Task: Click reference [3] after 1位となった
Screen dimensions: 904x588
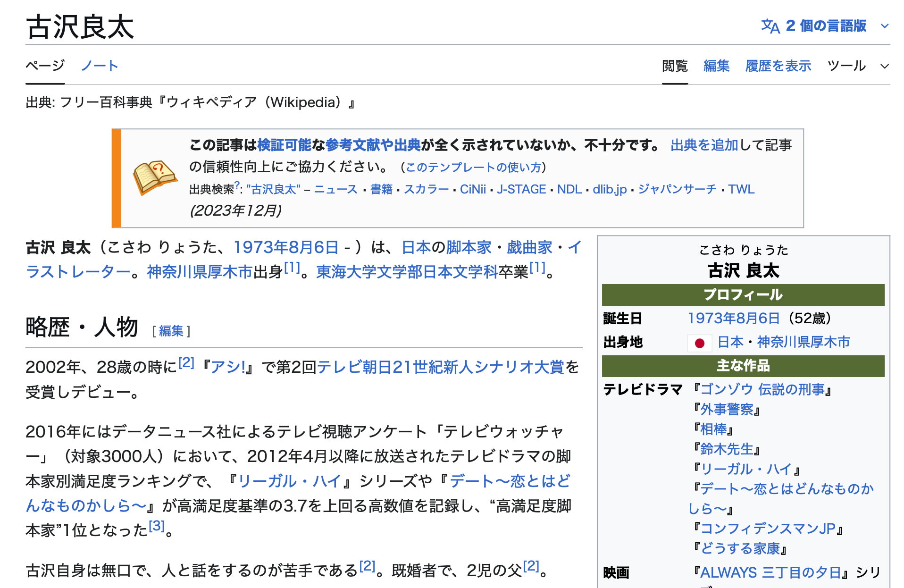Action: click(157, 526)
